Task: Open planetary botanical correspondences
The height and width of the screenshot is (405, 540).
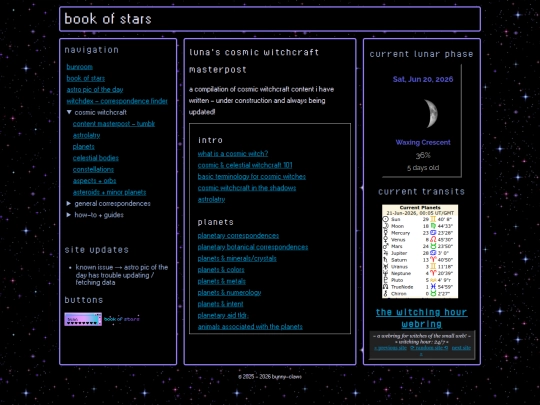Action: [253, 247]
